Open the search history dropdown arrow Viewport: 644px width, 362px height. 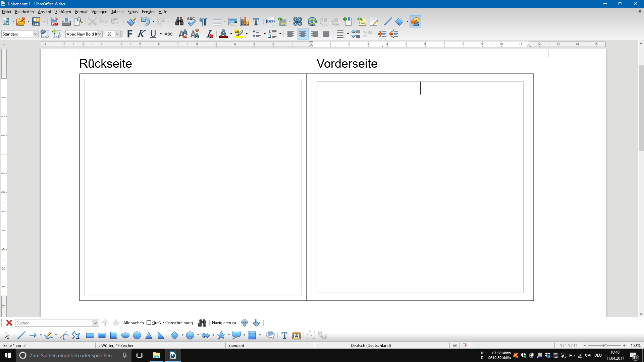[95, 323]
